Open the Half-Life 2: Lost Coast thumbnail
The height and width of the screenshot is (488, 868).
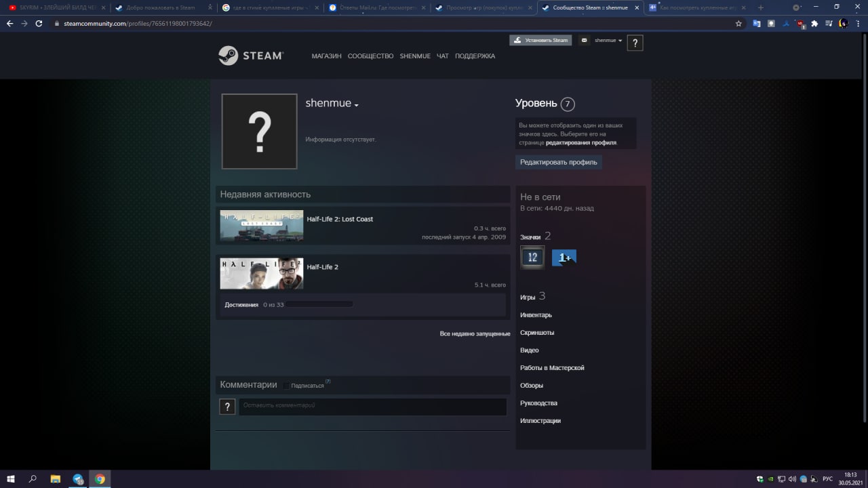pos(262,226)
